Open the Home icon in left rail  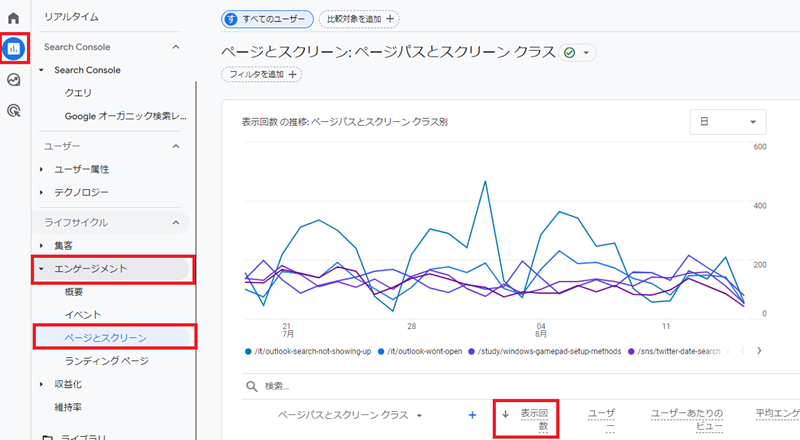point(13,18)
